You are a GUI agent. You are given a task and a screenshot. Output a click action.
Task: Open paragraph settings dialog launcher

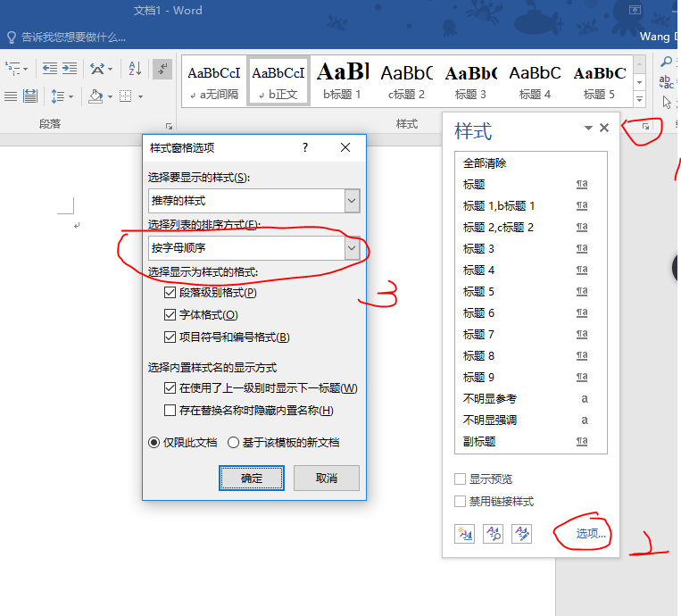pyautogui.click(x=169, y=127)
